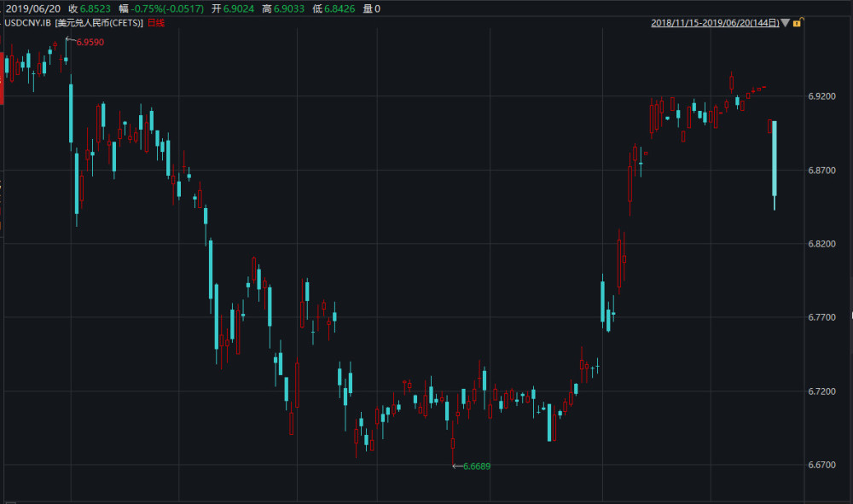Open the date range dropdown triangle

pyautogui.click(x=785, y=23)
